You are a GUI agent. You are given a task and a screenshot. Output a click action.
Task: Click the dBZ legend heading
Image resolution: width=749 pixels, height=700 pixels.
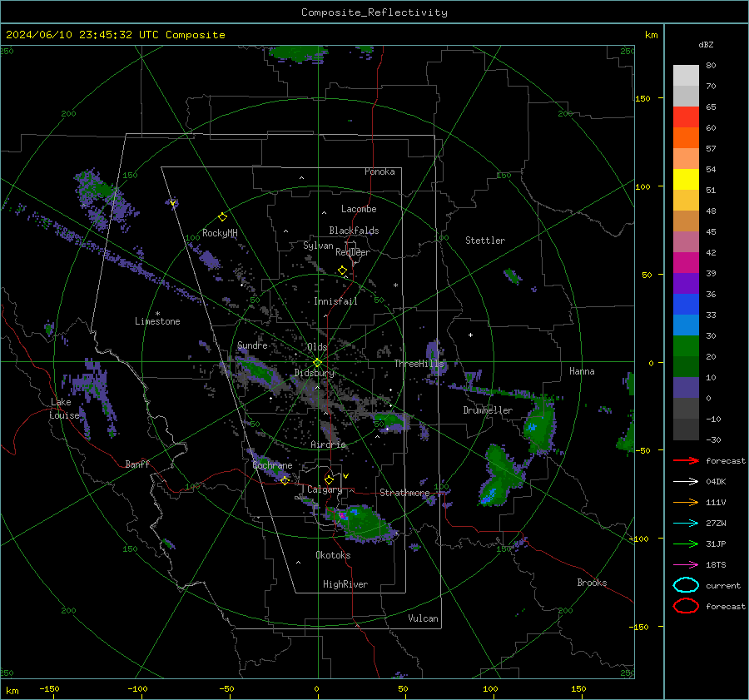[706, 44]
